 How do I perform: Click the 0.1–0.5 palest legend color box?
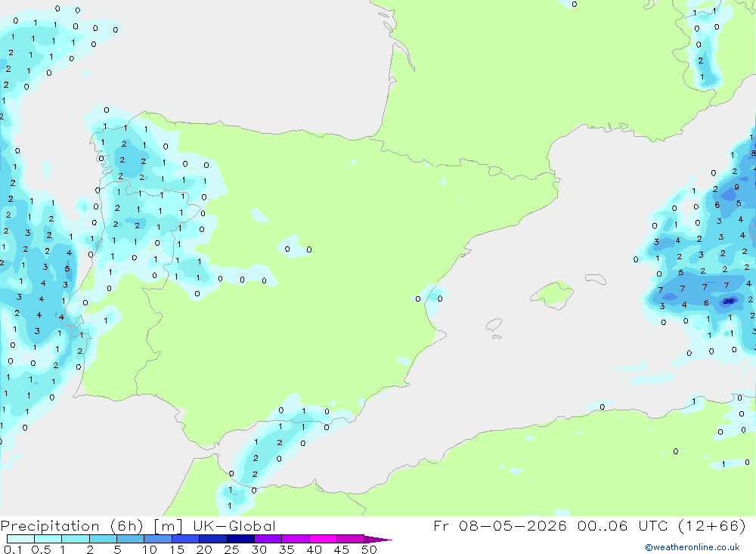20,539
